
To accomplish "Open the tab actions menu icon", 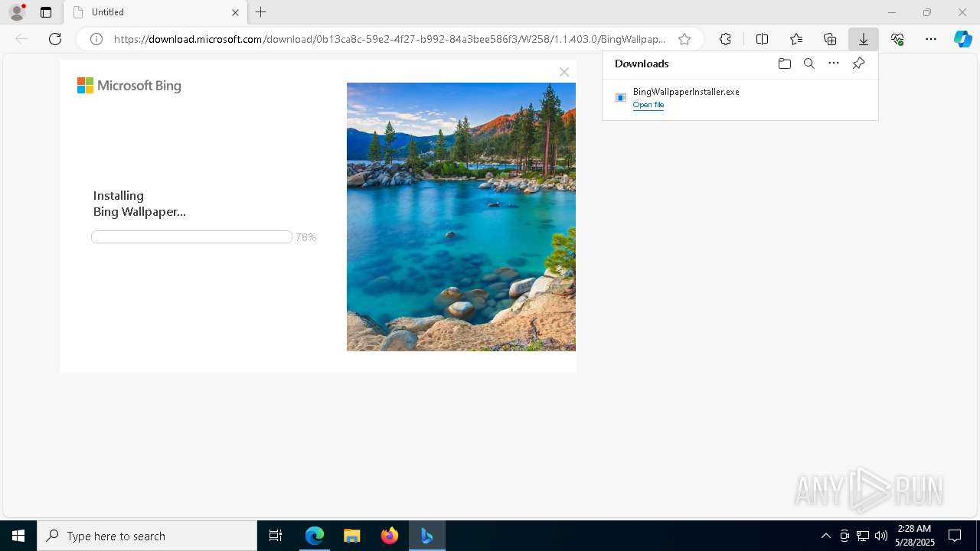I will (46, 12).
